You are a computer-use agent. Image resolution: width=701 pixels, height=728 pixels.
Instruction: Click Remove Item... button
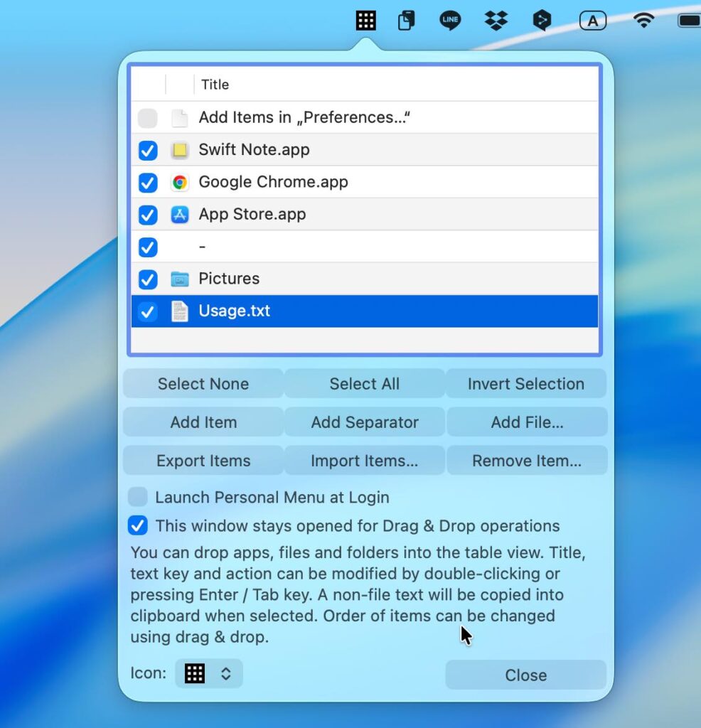(x=526, y=461)
